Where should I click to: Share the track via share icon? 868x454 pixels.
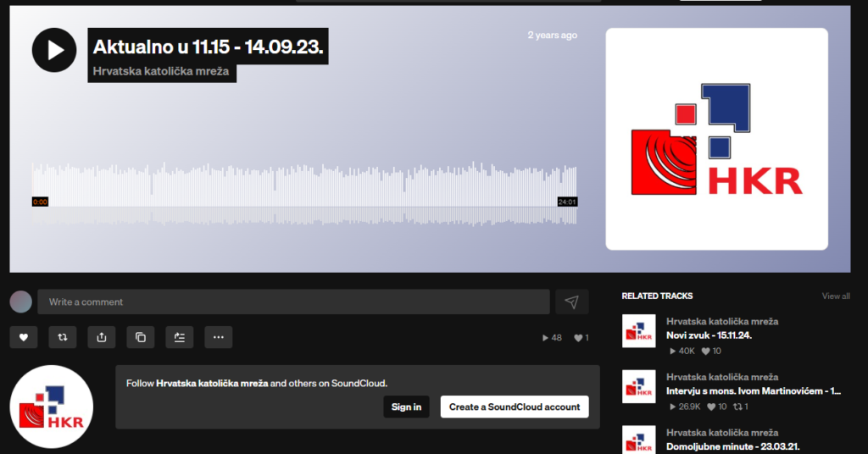click(101, 337)
